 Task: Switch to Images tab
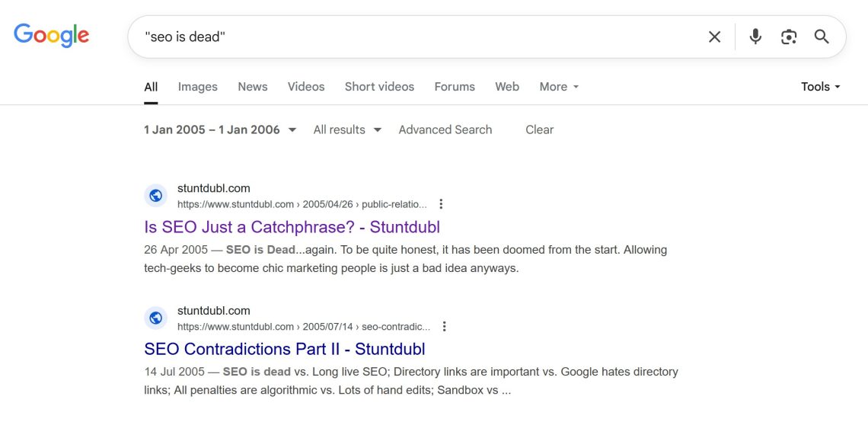198,87
